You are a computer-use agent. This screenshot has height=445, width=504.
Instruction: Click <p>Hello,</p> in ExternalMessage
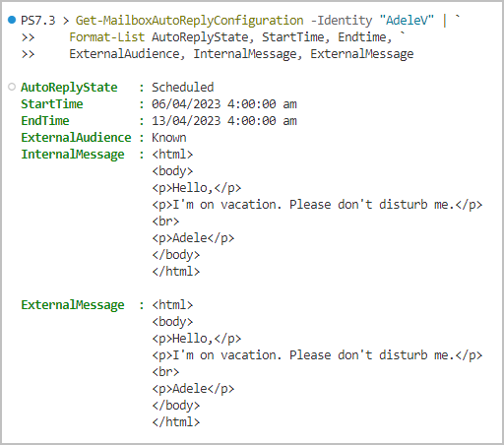tap(197, 339)
